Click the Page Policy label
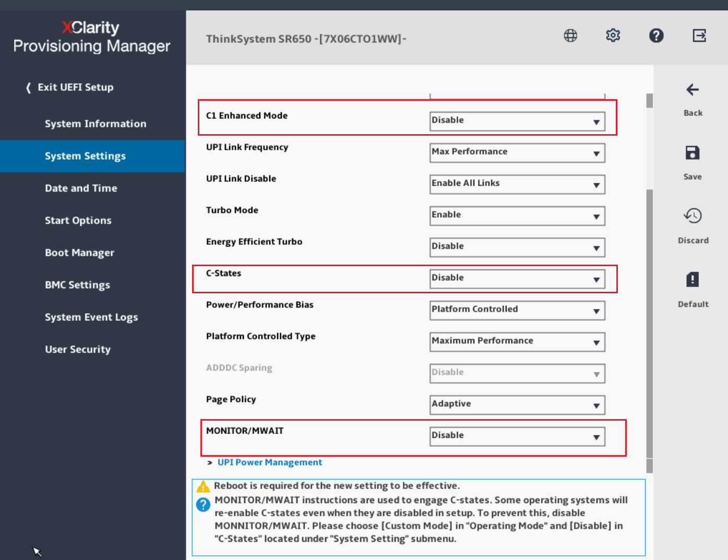 (x=231, y=399)
